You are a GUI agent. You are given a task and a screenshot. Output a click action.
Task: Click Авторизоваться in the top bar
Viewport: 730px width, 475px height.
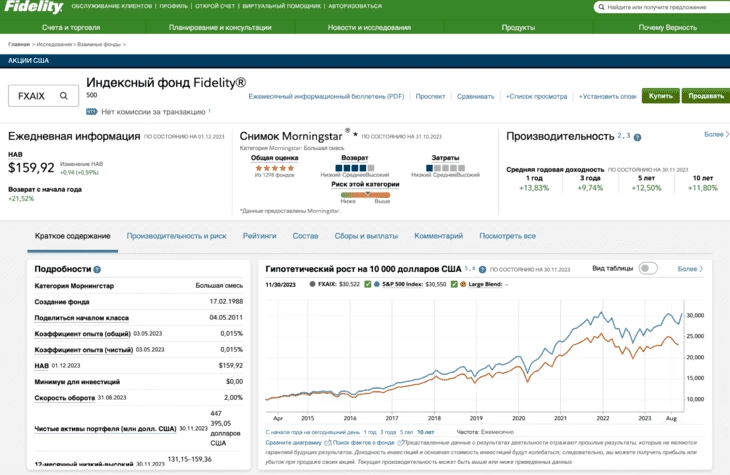[355, 6]
